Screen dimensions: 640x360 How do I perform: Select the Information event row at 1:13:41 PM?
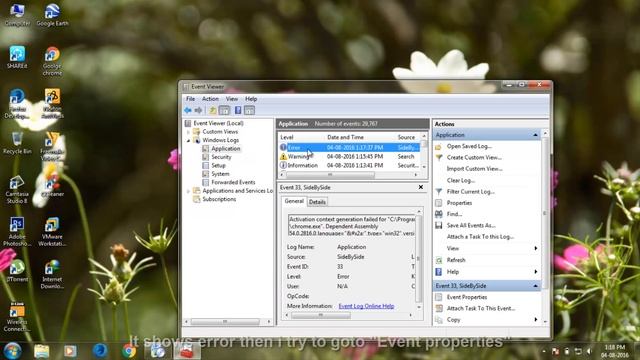pyautogui.click(x=349, y=165)
